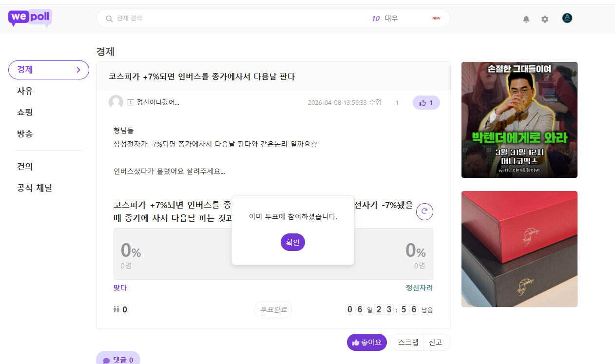Open the 자유 board
The width and height of the screenshot is (615, 364).
pyautogui.click(x=25, y=91)
